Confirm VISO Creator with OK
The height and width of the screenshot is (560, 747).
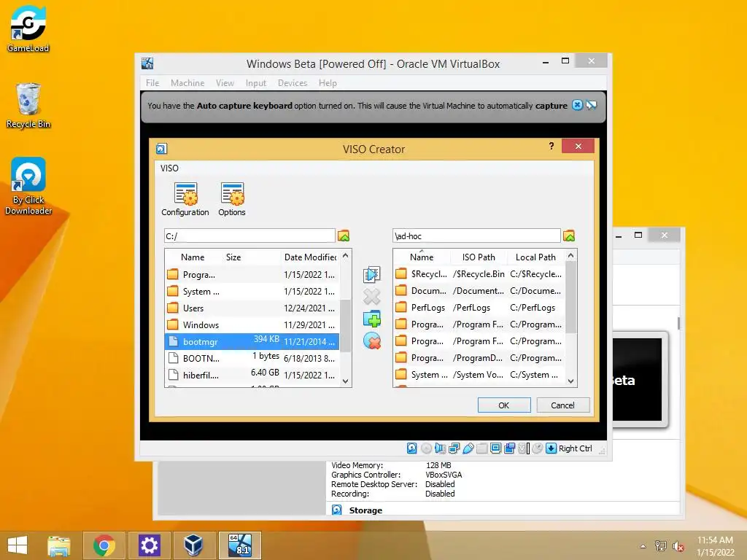pyautogui.click(x=504, y=405)
